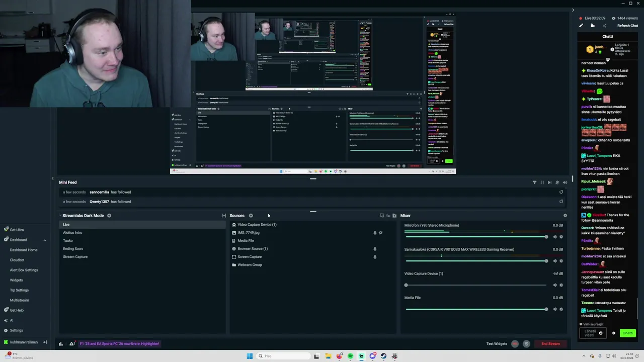Viewport: 644px width, 362px height.
Task: Collapse the left panel with chevron arrow
Action: point(52,178)
